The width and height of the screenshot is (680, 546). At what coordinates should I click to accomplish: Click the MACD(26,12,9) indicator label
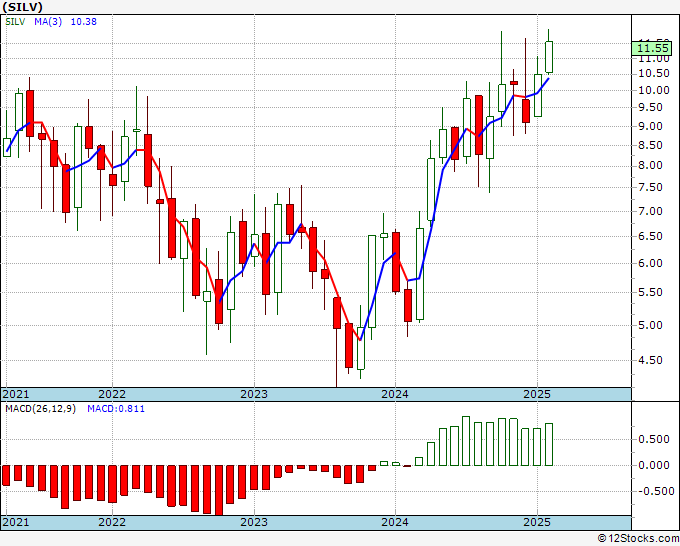[40, 409]
